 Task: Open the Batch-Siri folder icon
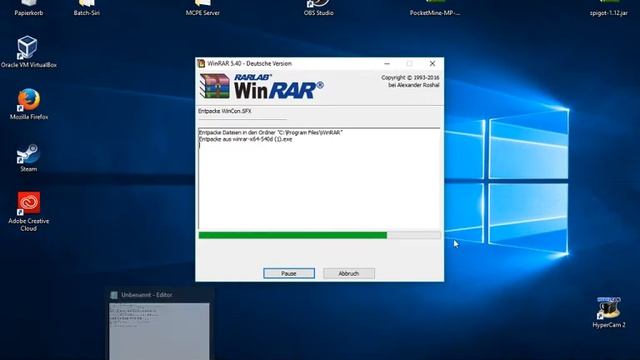point(87,7)
